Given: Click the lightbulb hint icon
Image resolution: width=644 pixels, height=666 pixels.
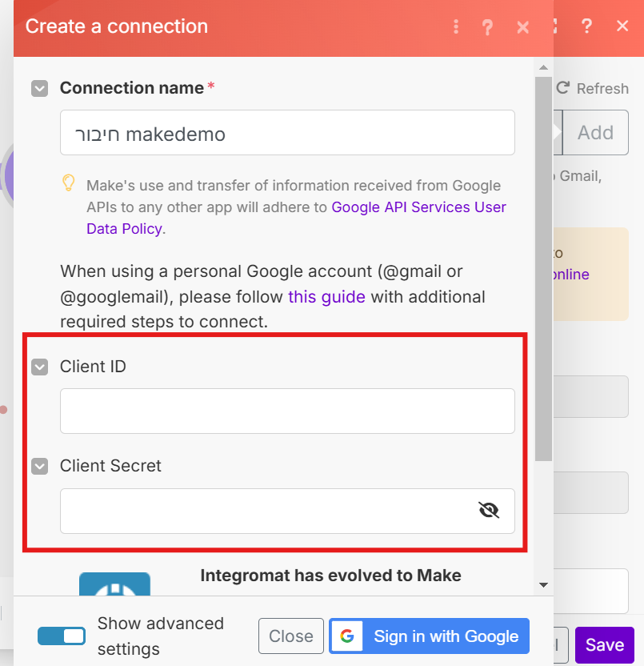Looking at the screenshot, I should click(x=69, y=183).
